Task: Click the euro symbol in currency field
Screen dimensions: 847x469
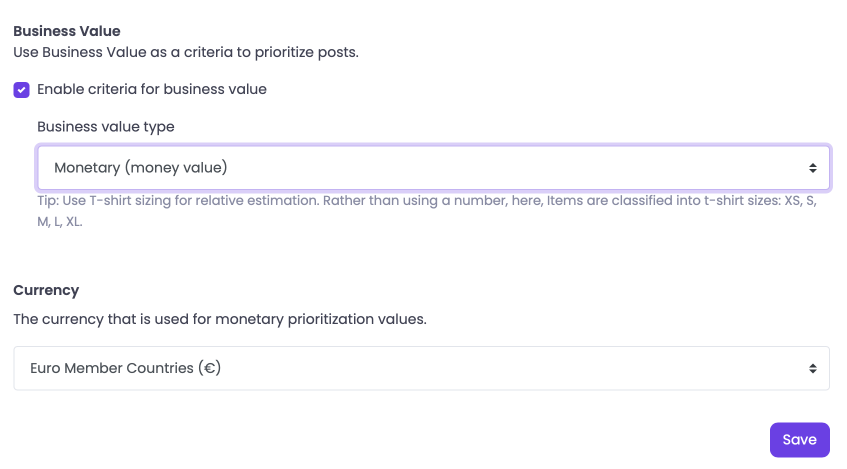Action: point(210,368)
